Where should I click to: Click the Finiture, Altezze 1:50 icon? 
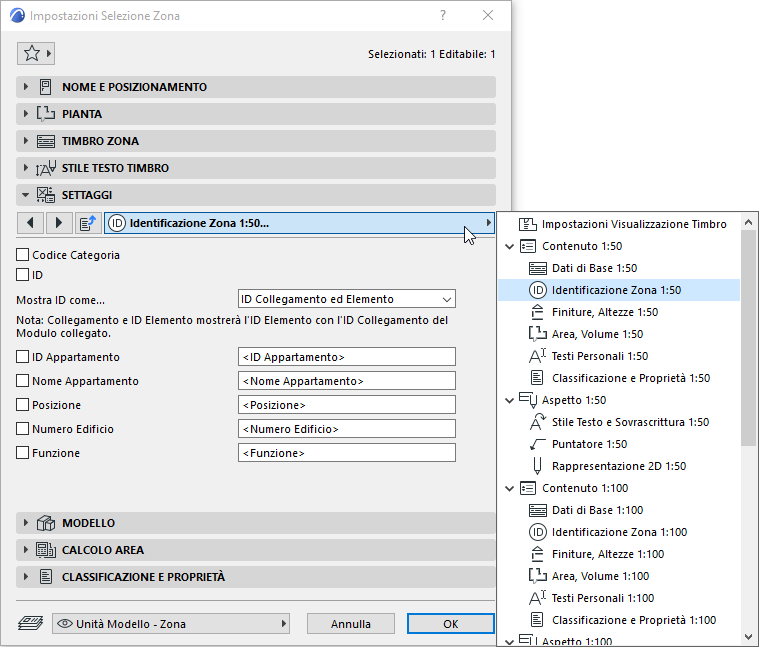(538, 312)
